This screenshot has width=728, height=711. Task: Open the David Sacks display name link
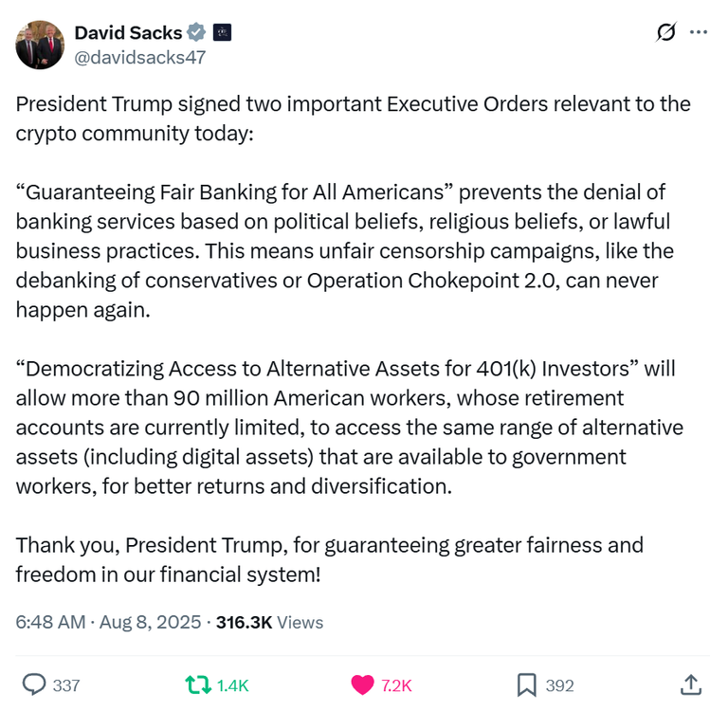(x=128, y=32)
